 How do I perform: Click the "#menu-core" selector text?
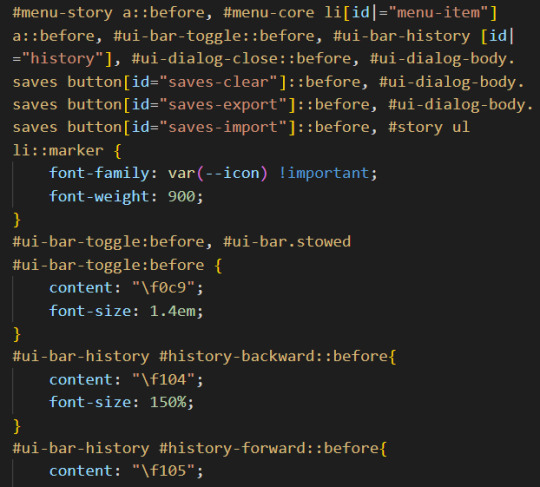tap(269, 13)
